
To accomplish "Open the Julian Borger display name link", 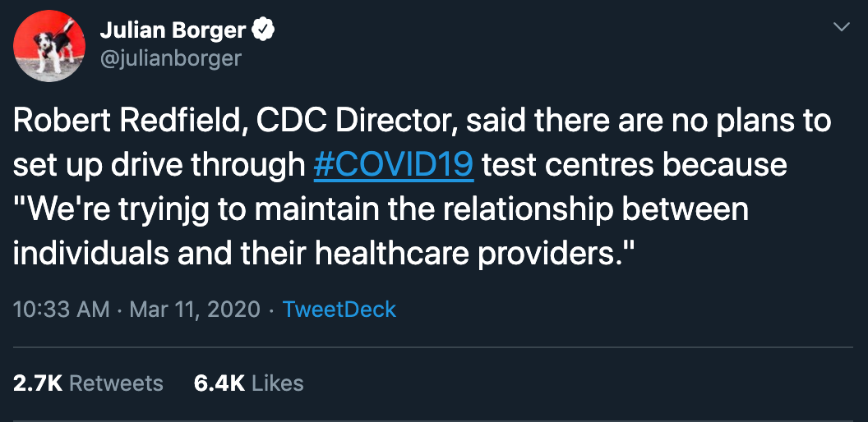I will [173, 31].
